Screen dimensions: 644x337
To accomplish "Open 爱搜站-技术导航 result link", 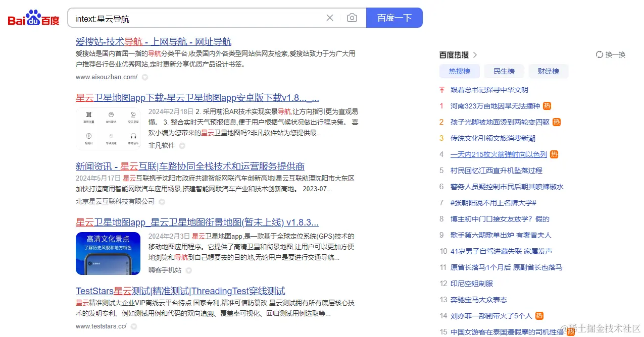I will pos(154,42).
